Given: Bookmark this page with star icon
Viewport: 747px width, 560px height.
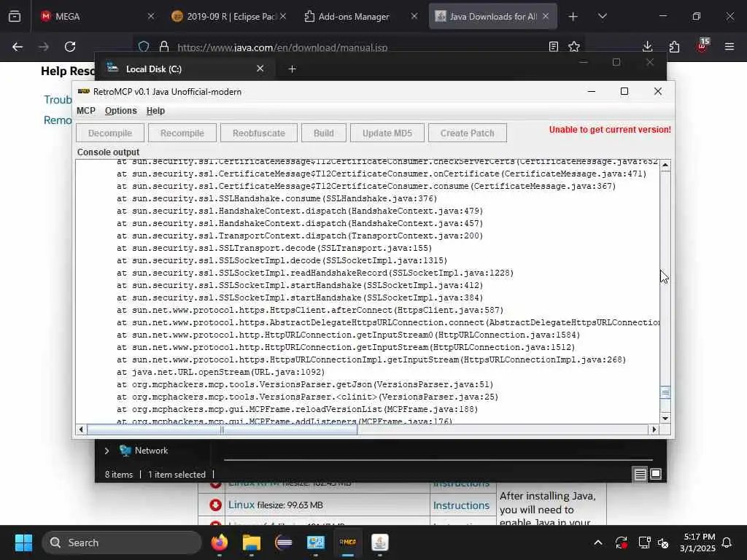Looking at the screenshot, I should [574, 47].
